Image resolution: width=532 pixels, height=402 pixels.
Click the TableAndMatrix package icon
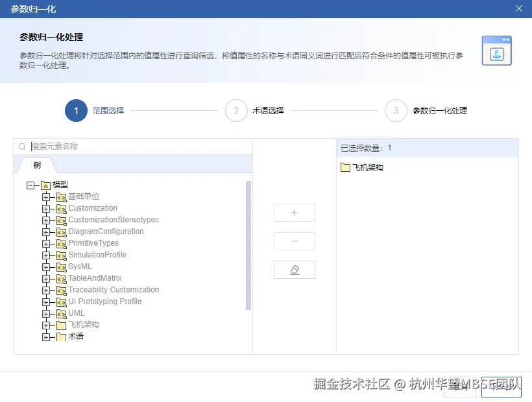click(61, 279)
